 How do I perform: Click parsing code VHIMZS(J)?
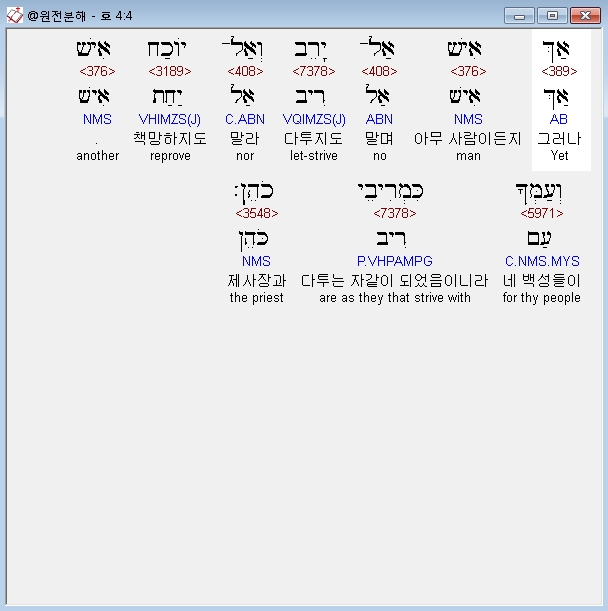(x=170, y=119)
